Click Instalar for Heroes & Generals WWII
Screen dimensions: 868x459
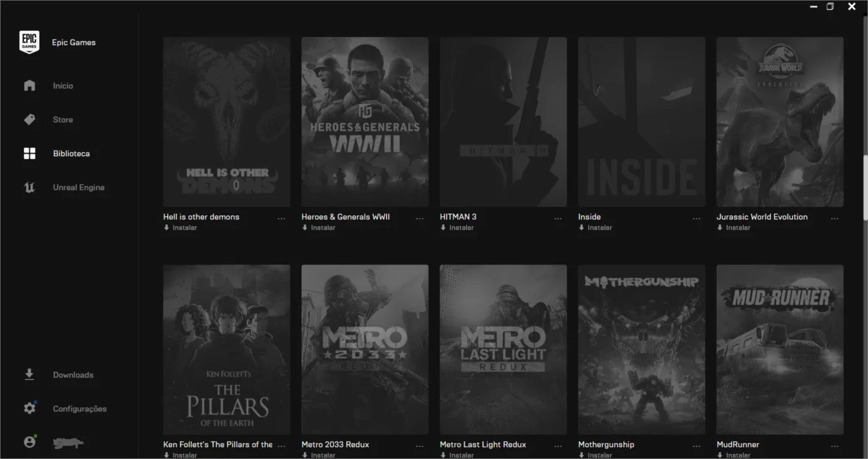[323, 228]
